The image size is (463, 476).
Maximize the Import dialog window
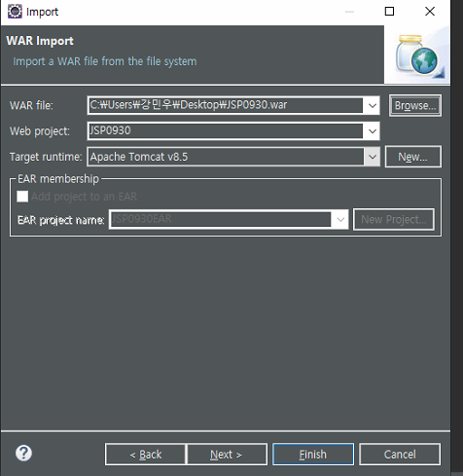389,12
